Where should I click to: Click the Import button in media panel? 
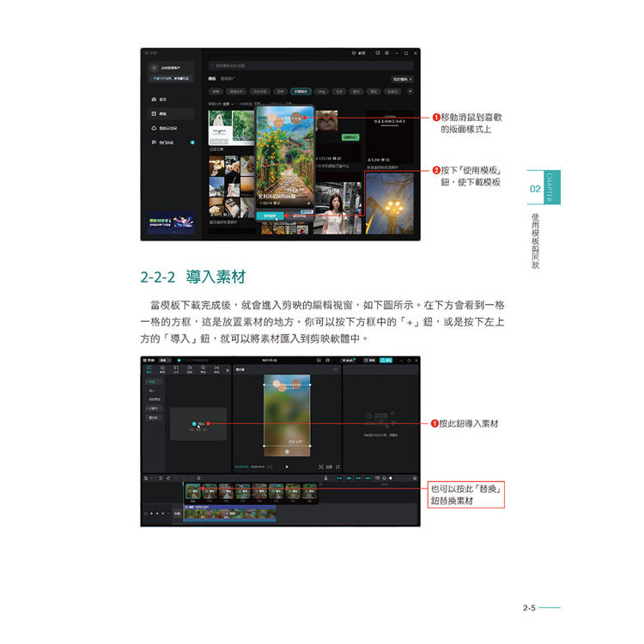tap(198, 423)
